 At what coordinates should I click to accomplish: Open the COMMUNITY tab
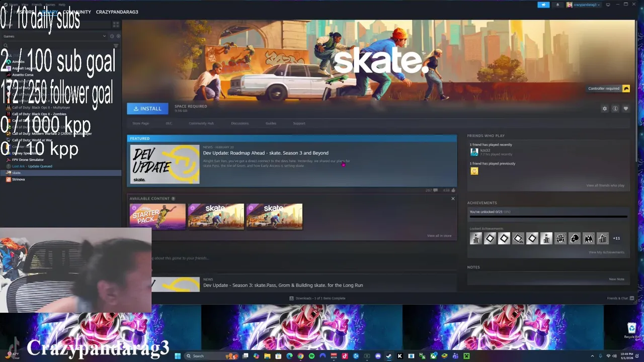(x=77, y=12)
